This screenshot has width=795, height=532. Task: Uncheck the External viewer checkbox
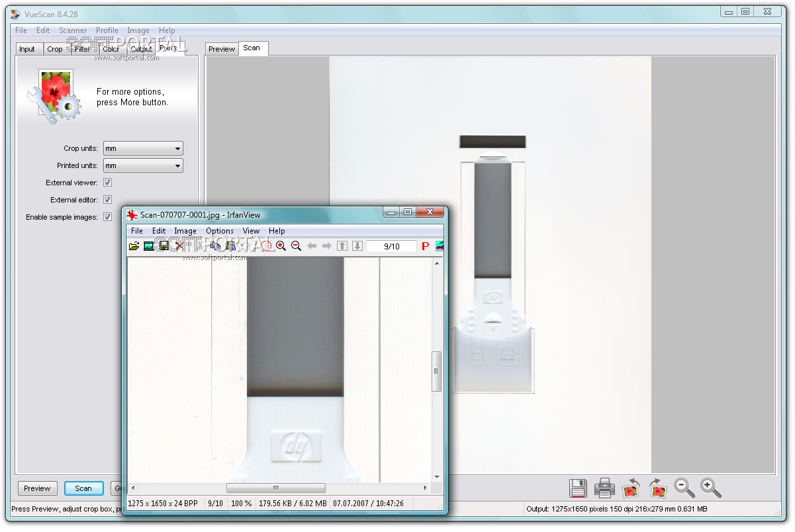tap(107, 183)
